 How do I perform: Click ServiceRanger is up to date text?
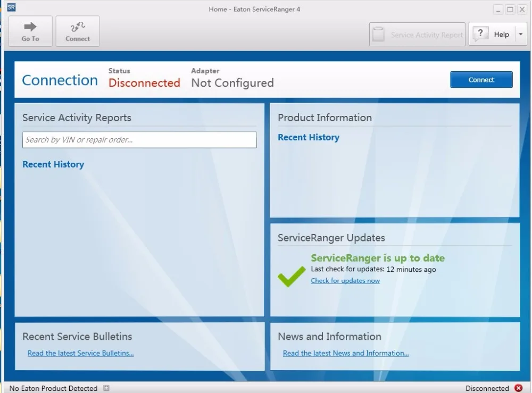pyautogui.click(x=378, y=258)
